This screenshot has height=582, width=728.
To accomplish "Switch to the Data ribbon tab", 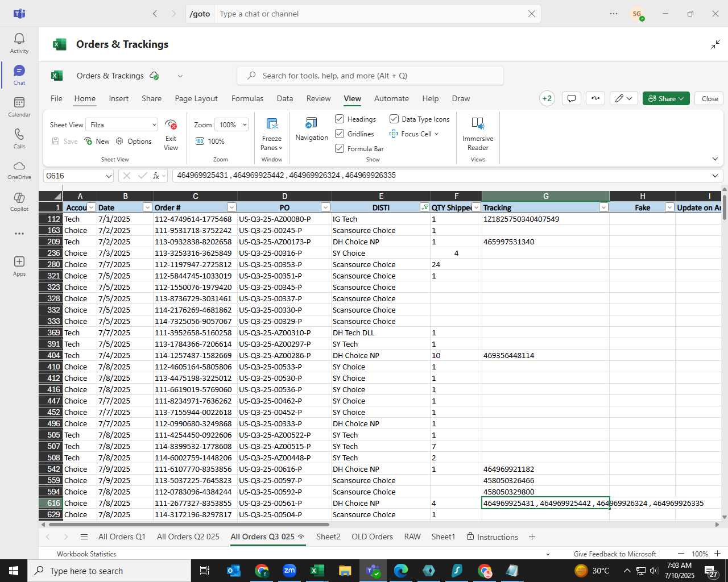I will click(285, 98).
